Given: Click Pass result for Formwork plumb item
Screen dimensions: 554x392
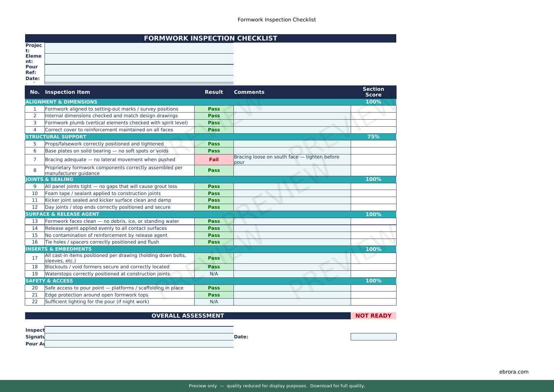Looking at the screenshot, I should [x=214, y=123].
